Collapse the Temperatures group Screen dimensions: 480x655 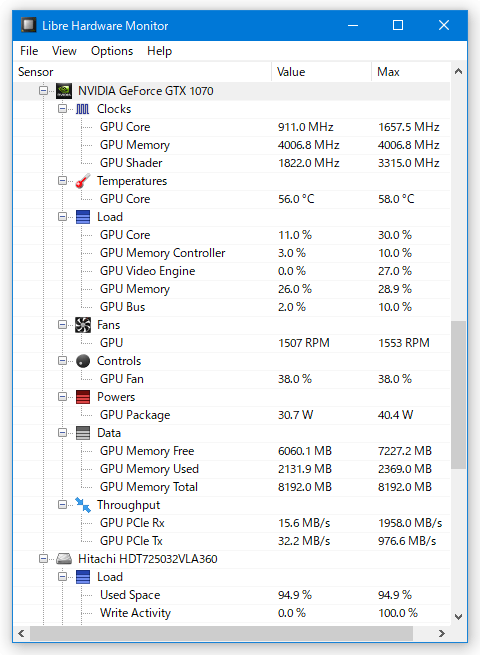point(62,180)
